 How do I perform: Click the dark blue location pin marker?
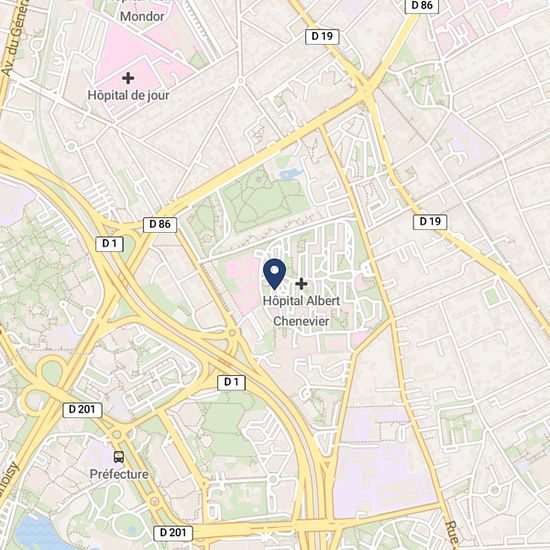[274, 274]
